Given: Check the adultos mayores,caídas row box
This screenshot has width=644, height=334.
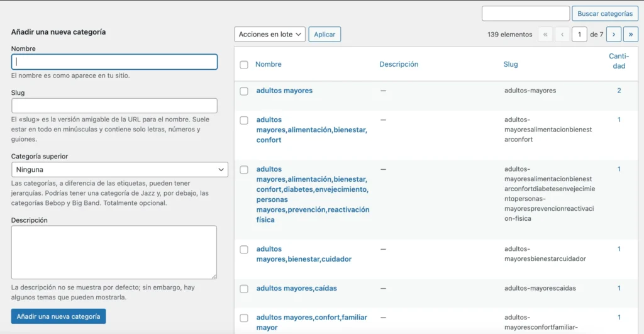Looking at the screenshot, I should coord(244,289).
